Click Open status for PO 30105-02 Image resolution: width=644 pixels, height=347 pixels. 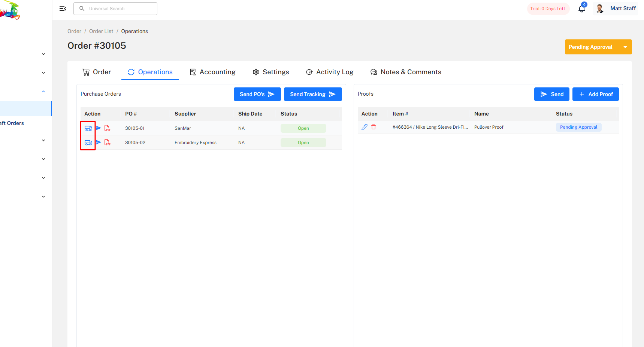[303, 143]
